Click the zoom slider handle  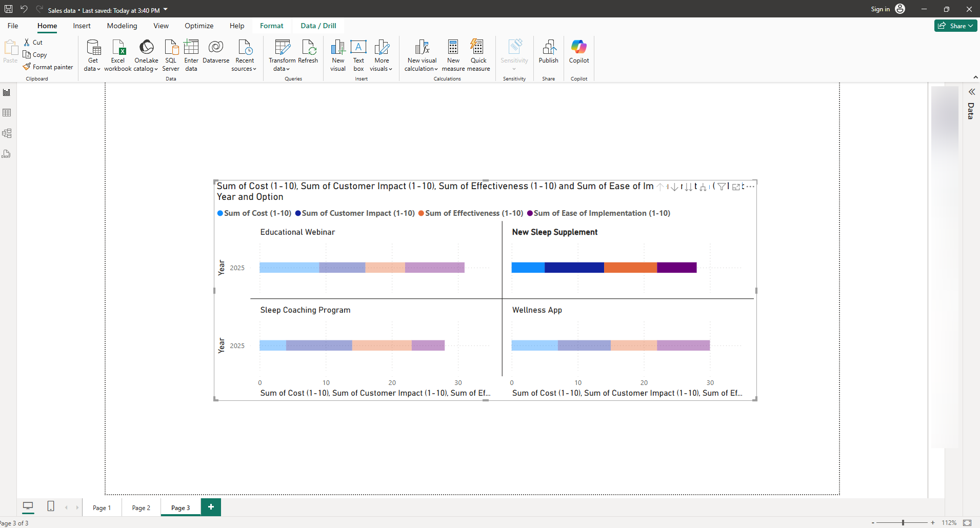click(x=903, y=522)
